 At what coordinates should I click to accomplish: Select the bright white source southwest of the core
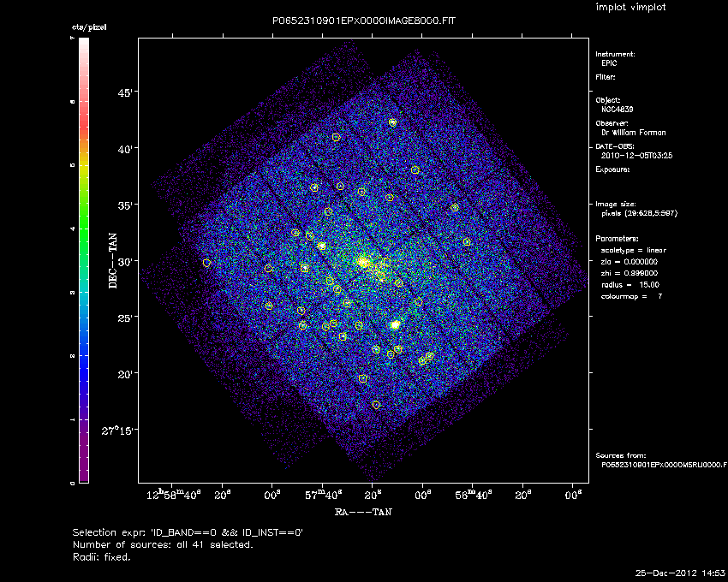pyautogui.click(x=395, y=325)
